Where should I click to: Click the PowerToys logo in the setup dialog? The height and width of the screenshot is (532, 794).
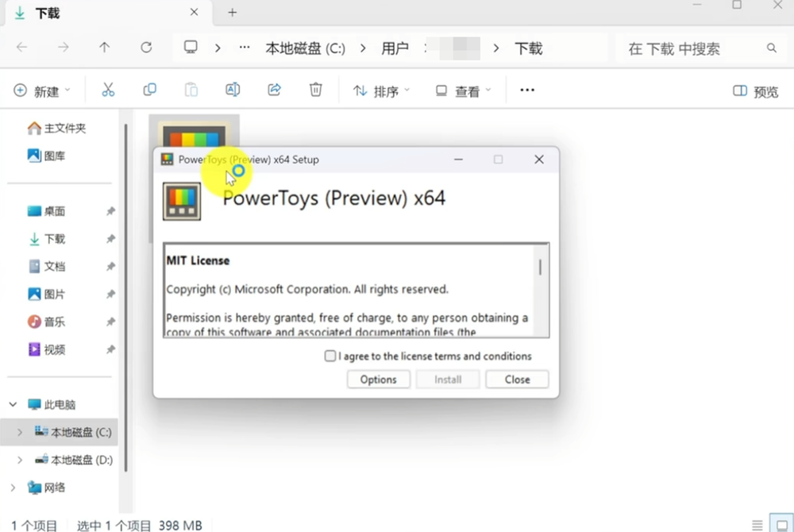pyautogui.click(x=182, y=202)
